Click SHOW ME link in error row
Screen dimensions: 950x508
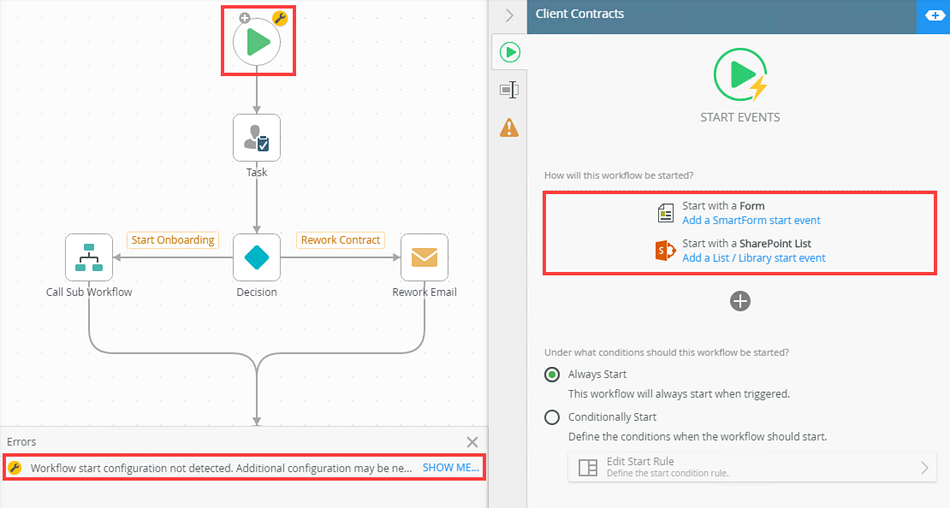coord(451,468)
